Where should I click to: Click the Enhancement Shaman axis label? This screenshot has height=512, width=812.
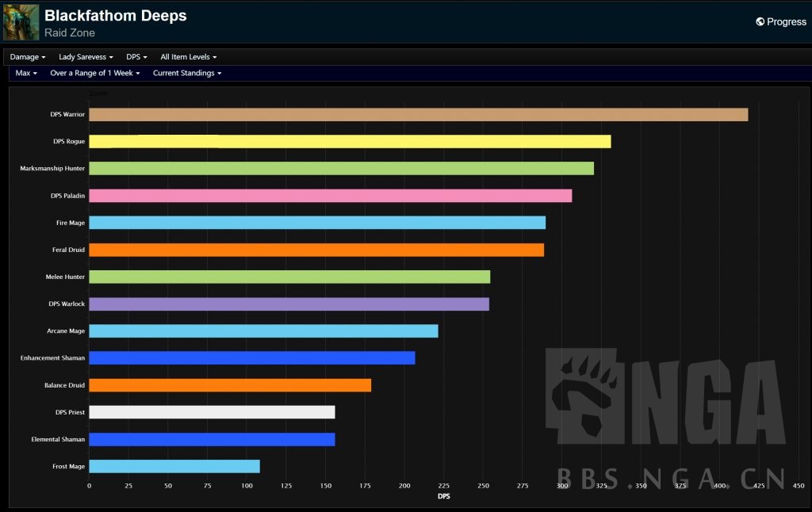pos(52,357)
